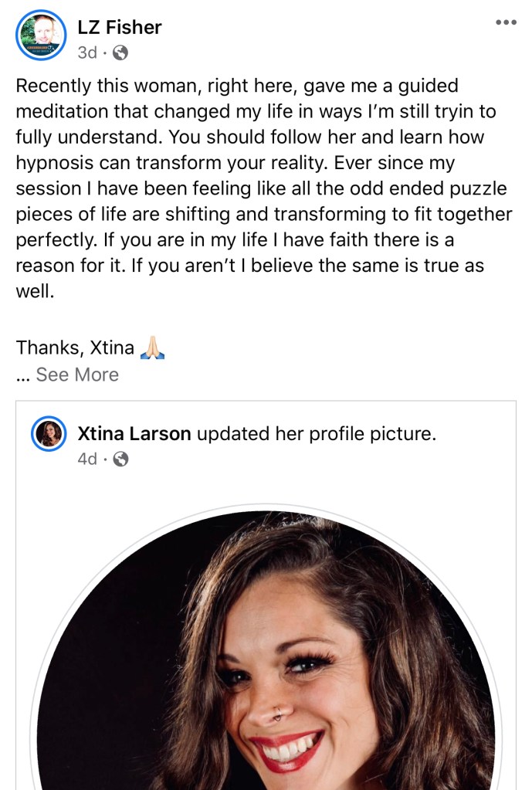Image resolution: width=532 pixels, height=790 pixels.
Task: Click the 4d timestamp on shared post
Action: 87,459
